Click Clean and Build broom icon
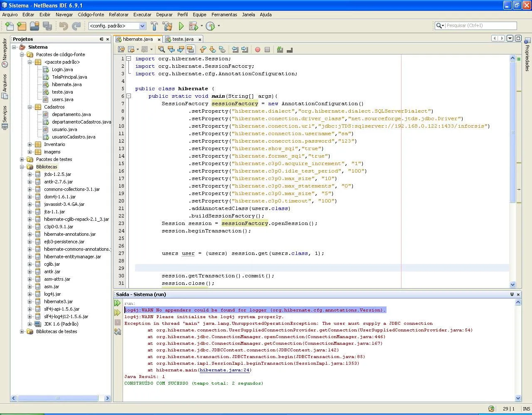532x415 pixels. 167,26
